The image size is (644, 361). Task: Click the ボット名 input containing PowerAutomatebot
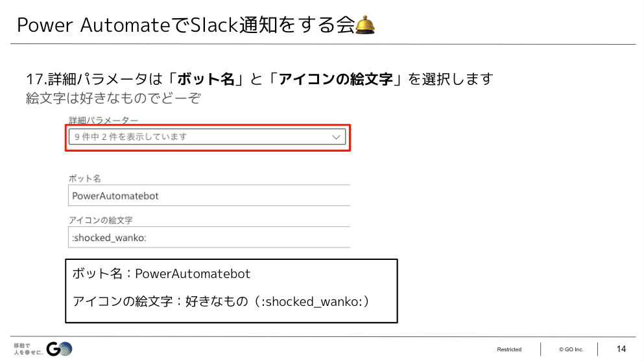[x=209, y=196]
